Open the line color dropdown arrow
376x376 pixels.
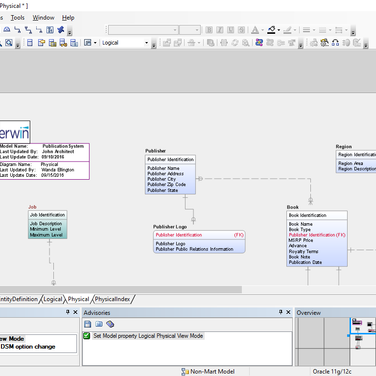click(x=295, y=30)
